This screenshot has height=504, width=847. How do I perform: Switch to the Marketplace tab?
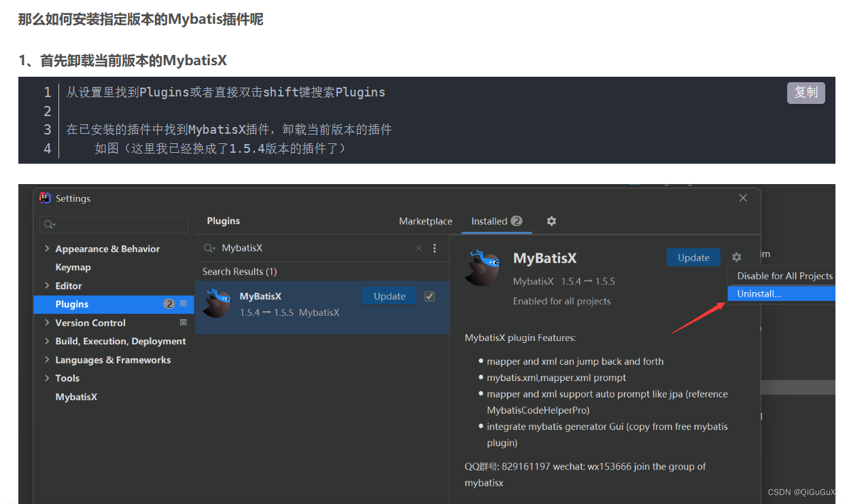(426, 221)
